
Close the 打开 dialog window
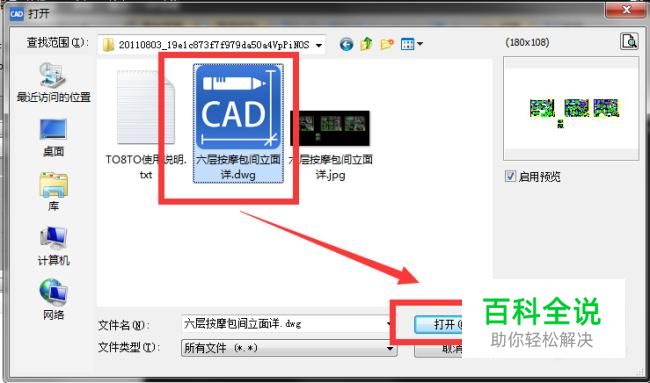(626, 10)
